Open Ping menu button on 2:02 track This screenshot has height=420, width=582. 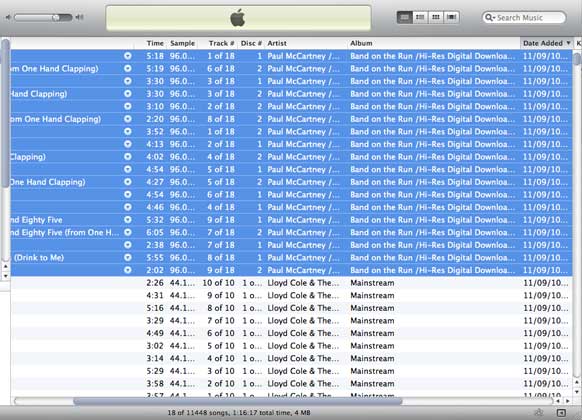tap(128, 270)
